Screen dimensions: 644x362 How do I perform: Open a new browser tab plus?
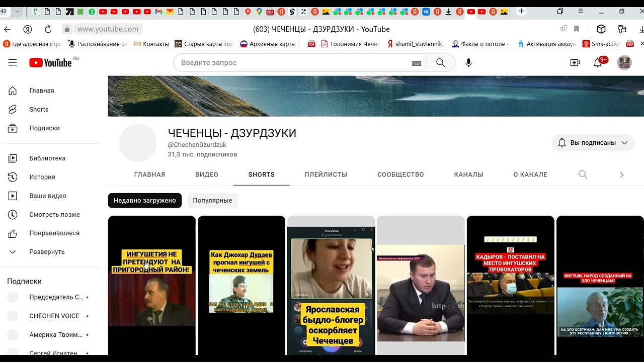(521, 11)
